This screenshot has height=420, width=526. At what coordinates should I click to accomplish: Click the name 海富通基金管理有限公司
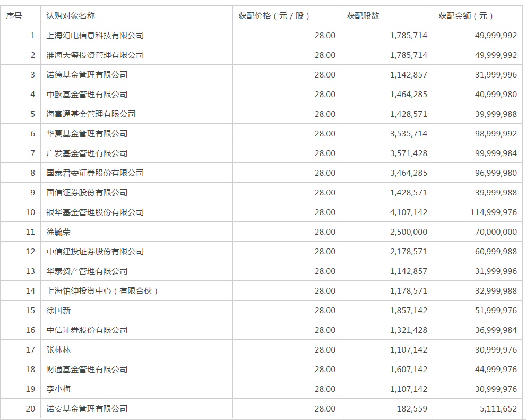(91, 114)
